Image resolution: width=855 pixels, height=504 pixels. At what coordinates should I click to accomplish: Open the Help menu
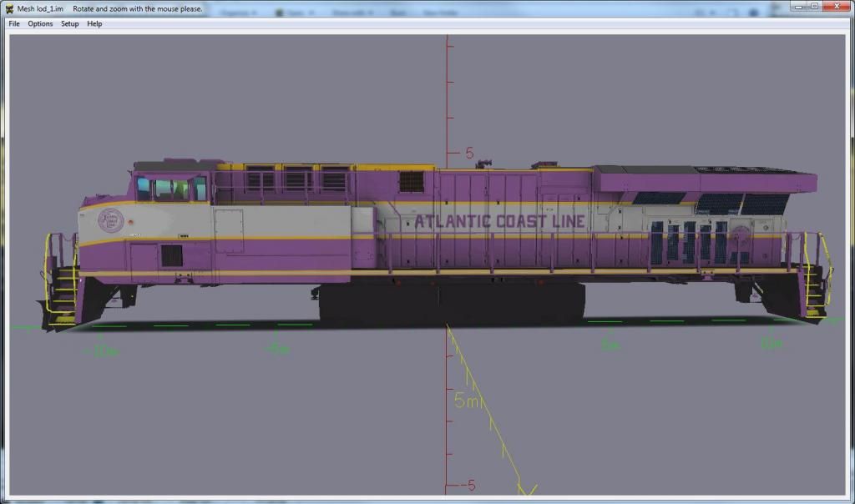(94, 24)
